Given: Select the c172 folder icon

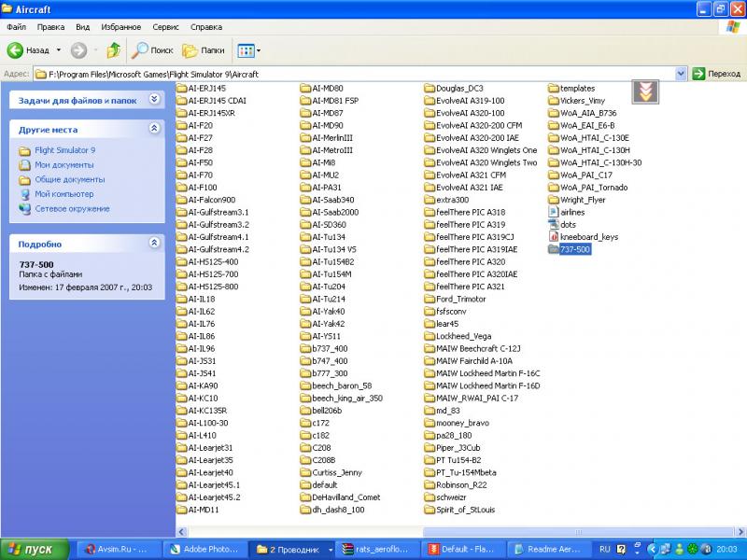Looking at the screenshot, I should (305, 423).
